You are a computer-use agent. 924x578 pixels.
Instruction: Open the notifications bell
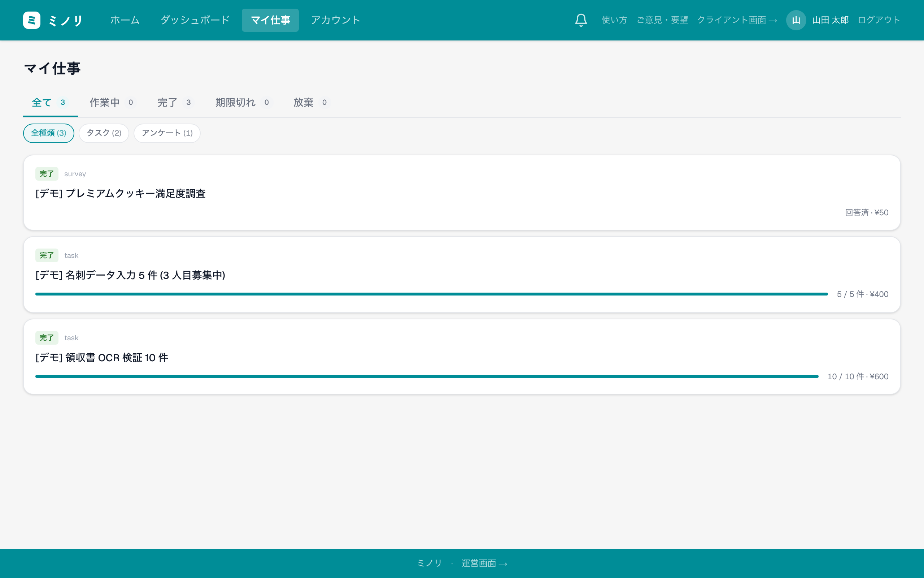[x=581, y=20]
